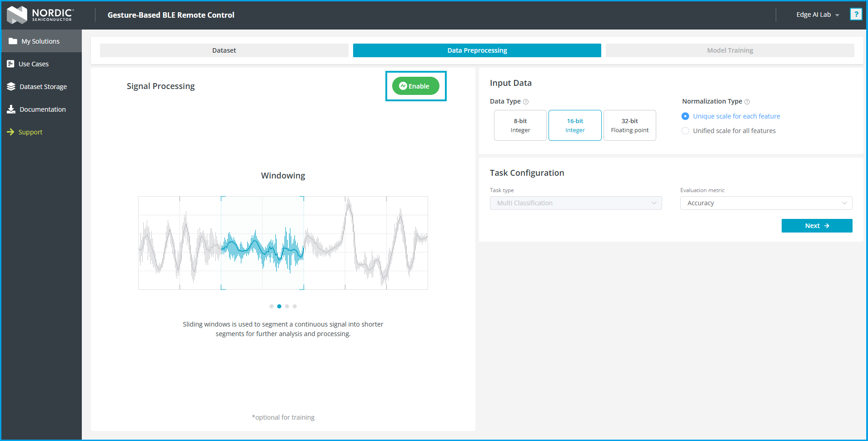Viewport: 868px width, 441px height.
Task: Select 8-bit Integer data type
Action: 520,125
